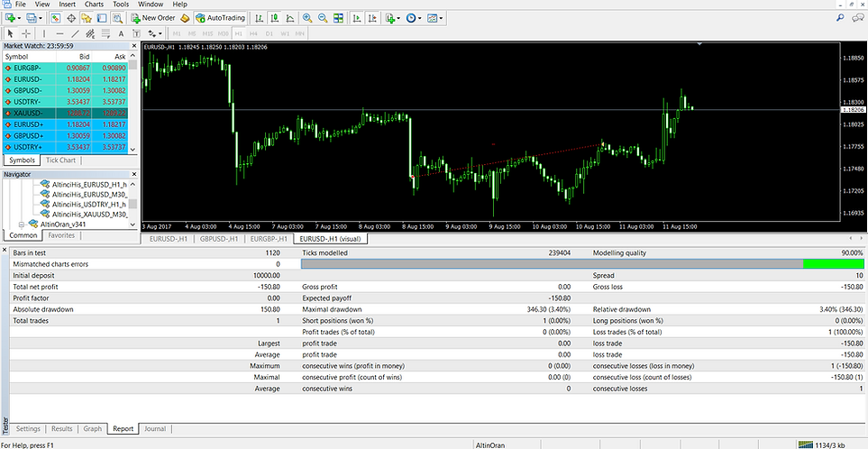The height and width of the screenshot is (449, 868).
Task: Click the connection status 1134/3 kb
Action: (820, 444)
